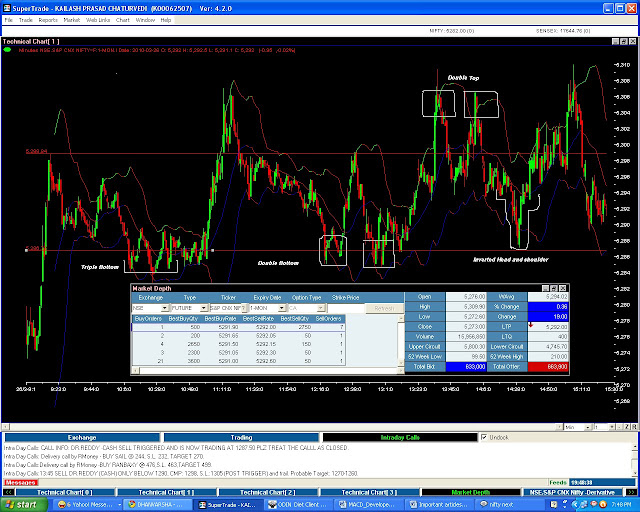Select buy order row with BestBuyRate 5291.90
Image resolution: width=640 pixels, height=512 pixels.
(238, 327)
